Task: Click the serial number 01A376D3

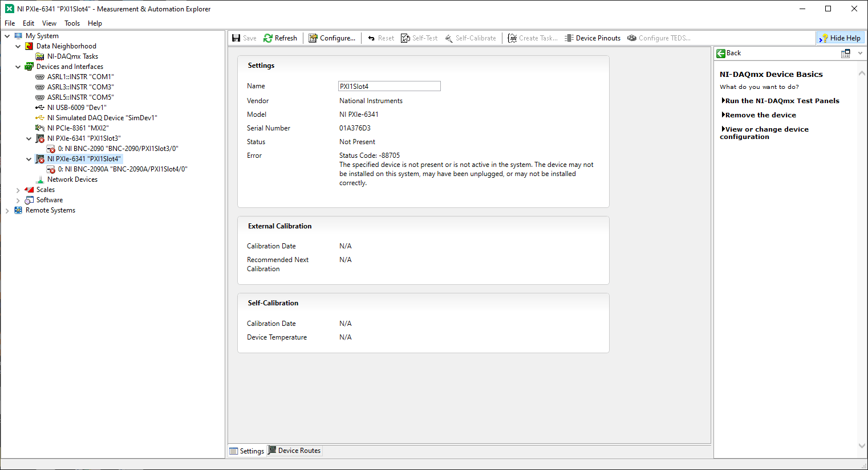Action: [x=355, y=128]
